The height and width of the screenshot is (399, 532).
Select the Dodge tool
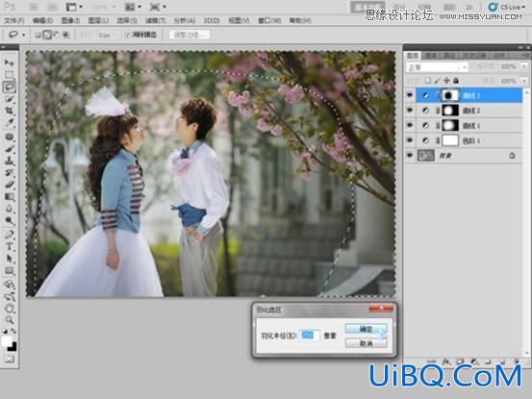[10, 220]
